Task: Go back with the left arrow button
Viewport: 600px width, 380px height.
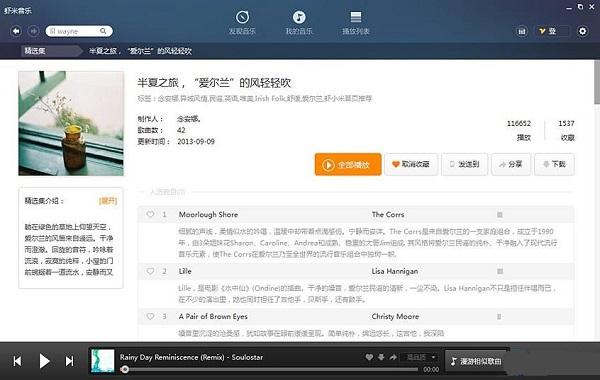Action: click(16, 31)
